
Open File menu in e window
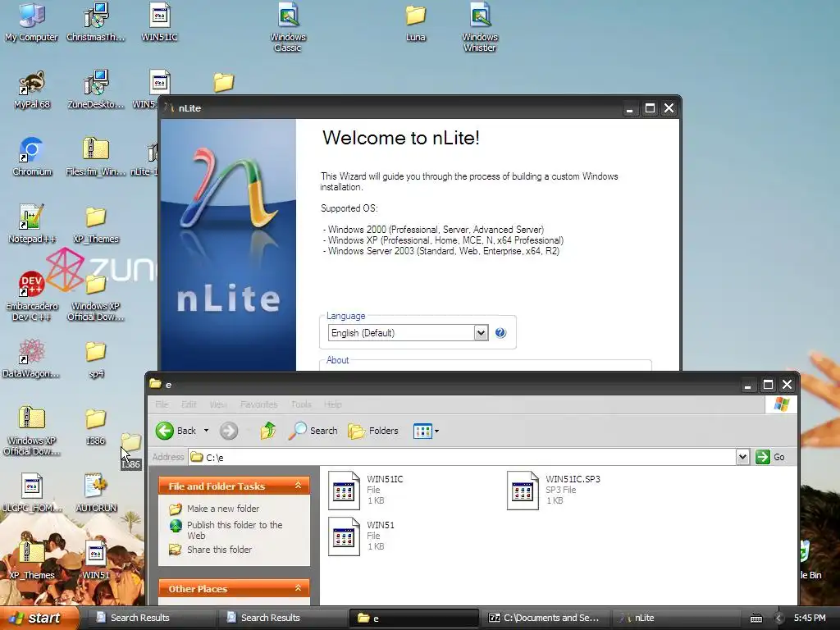pyautogui.click(x=162, y=404)
